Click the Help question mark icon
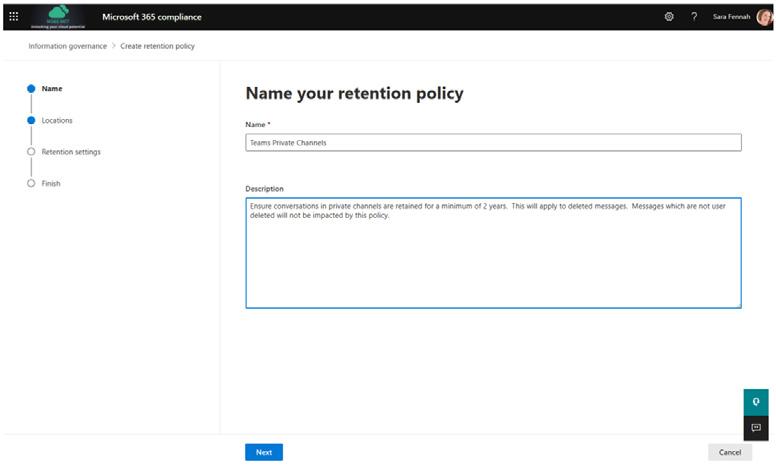 [x=694, y=16]
